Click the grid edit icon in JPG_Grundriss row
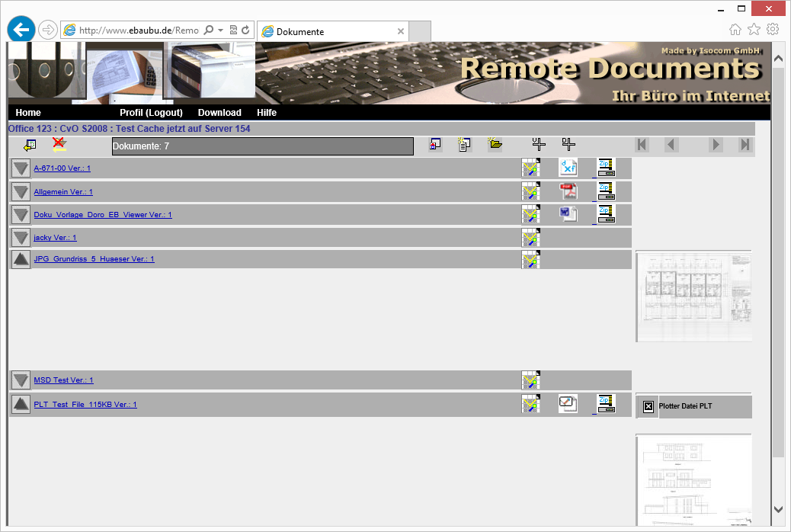Screen dimensions: 791x532 click(530, 259)
